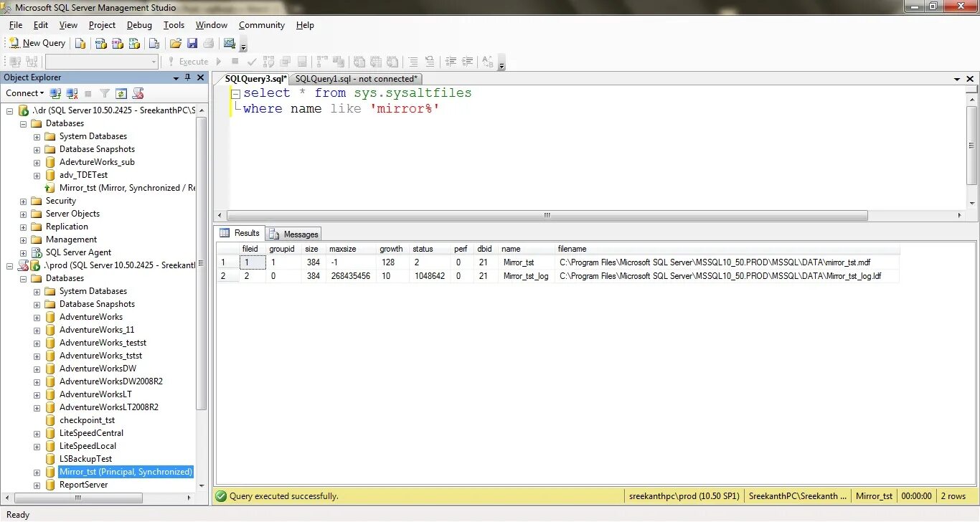This screenshot has height=522, width=980.
Task: Click the Filter funnel icon
Action: click(105, 93)
